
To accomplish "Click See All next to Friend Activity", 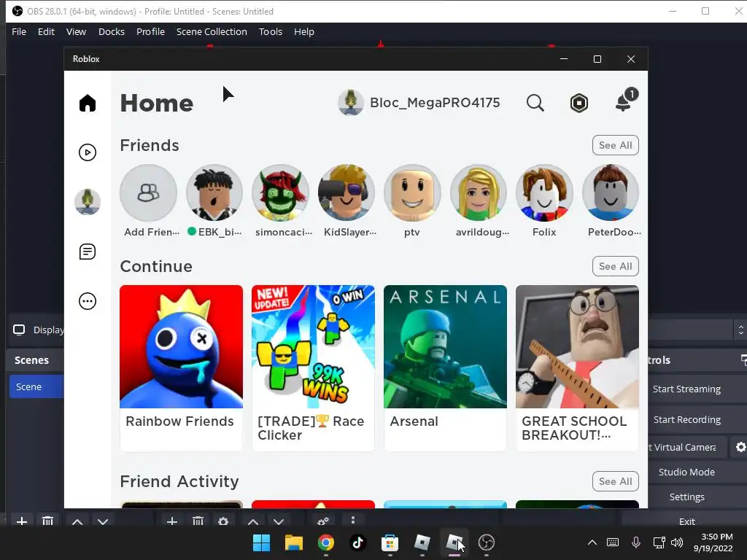I will 616,481.
